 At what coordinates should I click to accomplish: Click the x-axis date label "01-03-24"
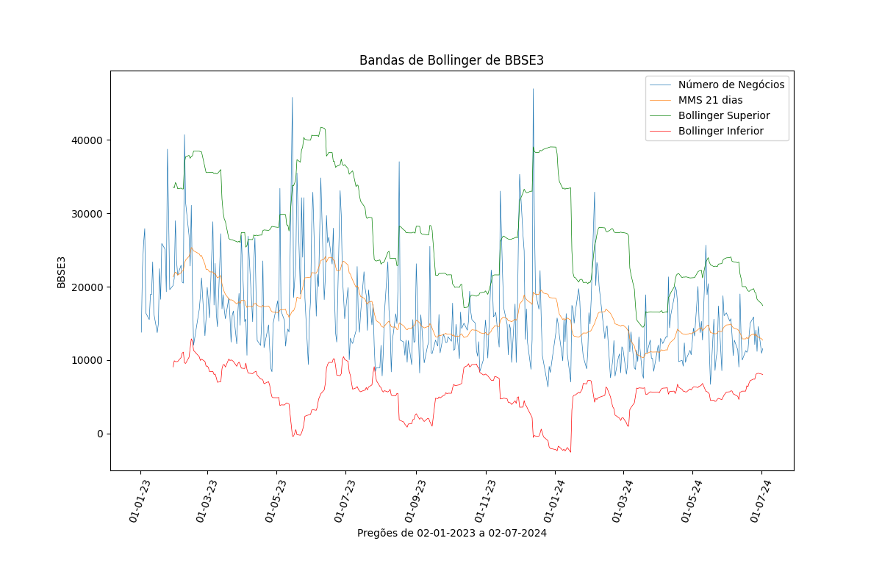[x=623, y=501]
